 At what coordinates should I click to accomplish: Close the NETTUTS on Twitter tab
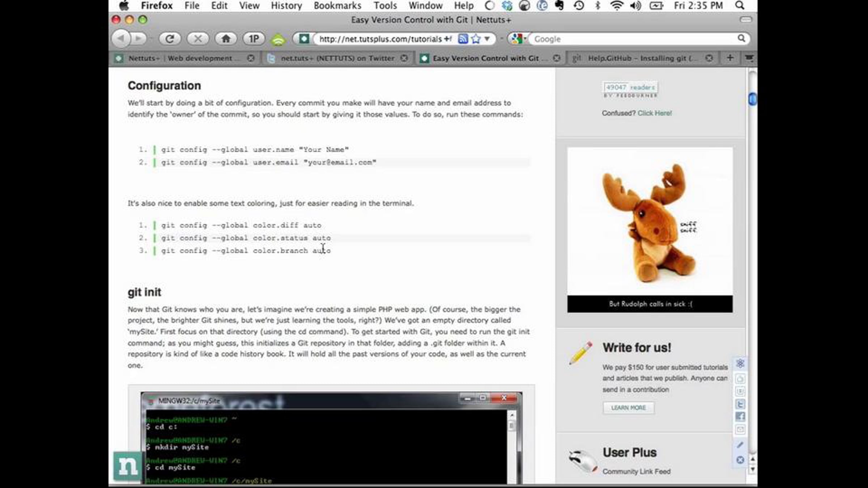point(404,58)
